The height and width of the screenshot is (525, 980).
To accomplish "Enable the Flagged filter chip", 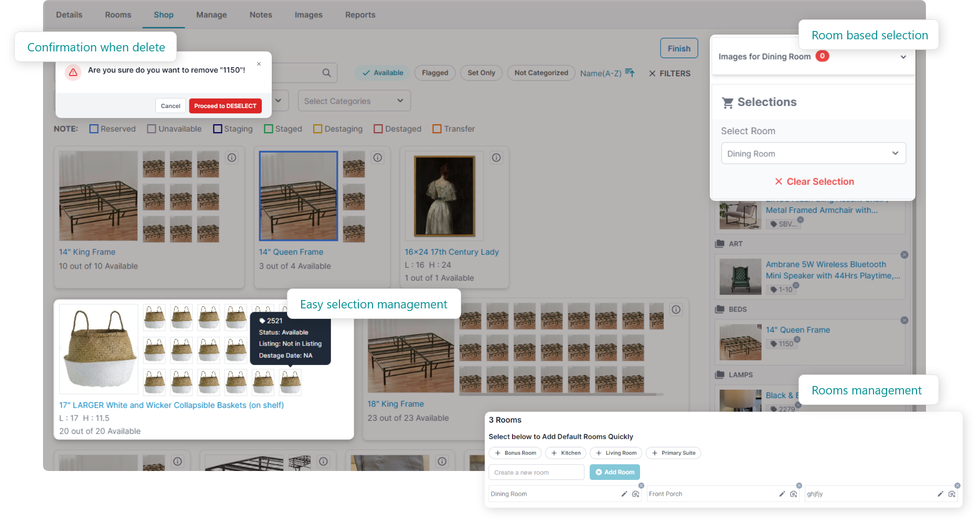I will [435, 73].
